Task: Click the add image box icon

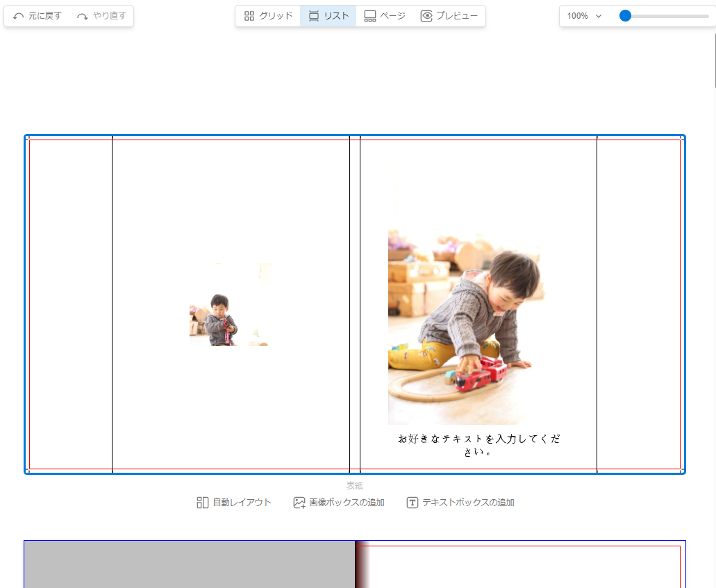Action: (299, 503)
